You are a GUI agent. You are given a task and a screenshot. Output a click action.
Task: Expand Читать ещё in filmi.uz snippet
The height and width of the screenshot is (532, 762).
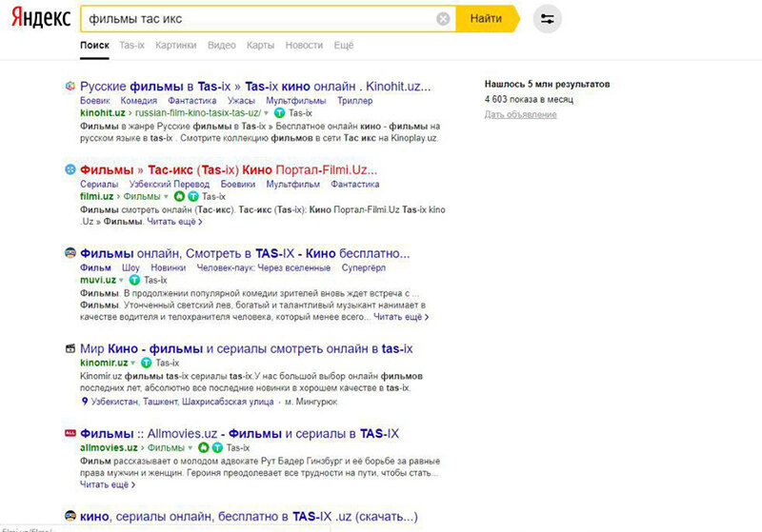[x=174, y=222]
